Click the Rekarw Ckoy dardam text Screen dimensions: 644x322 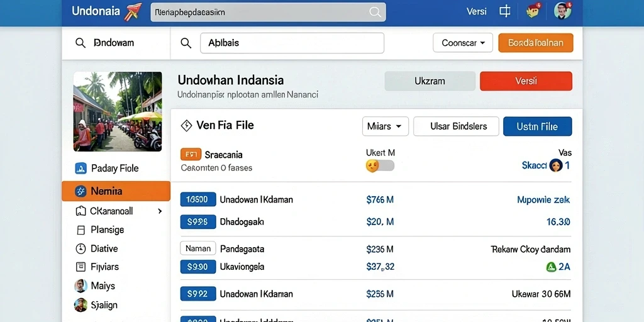point(531,249)
